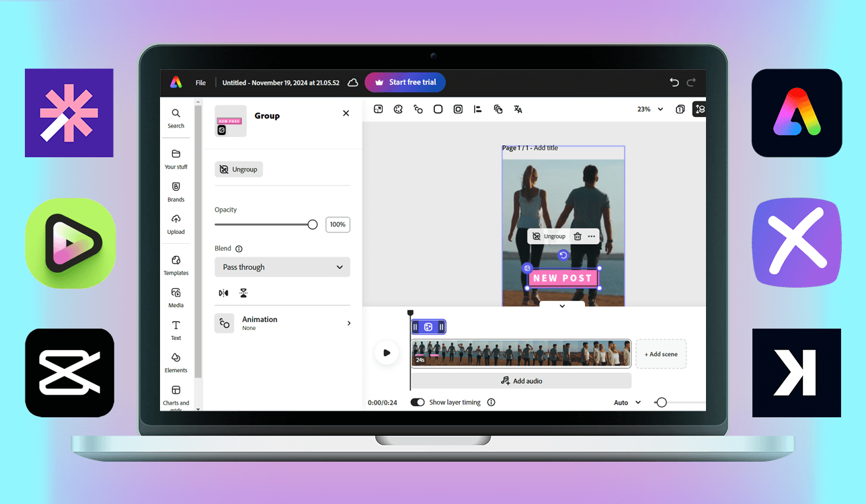This screenshot has width=866, height=504.
Task: Click the 0:00/0:24 time readout
Action: click(x=383, y=403)
